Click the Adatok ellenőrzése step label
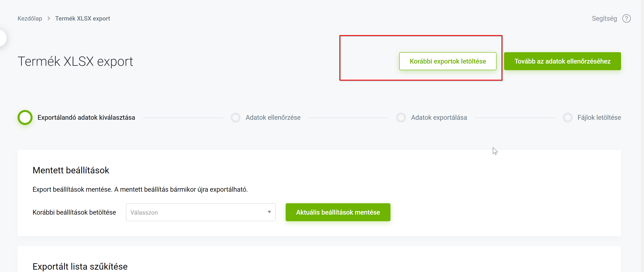 (273, 118)
